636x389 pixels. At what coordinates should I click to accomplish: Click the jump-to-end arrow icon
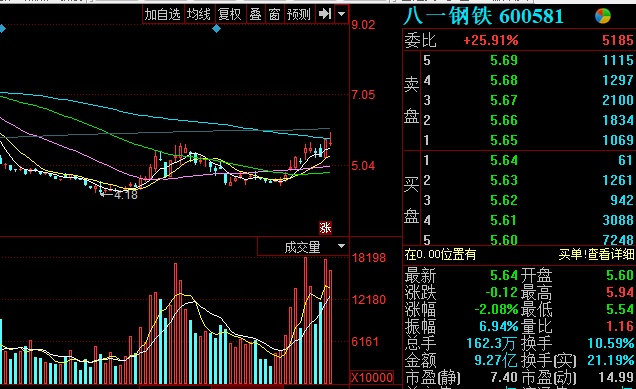325,14
